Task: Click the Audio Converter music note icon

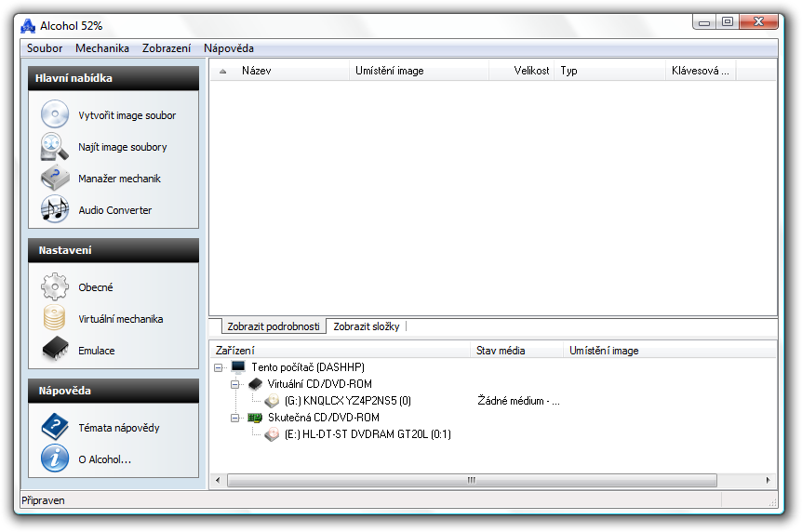Action: tap(55, 209)
